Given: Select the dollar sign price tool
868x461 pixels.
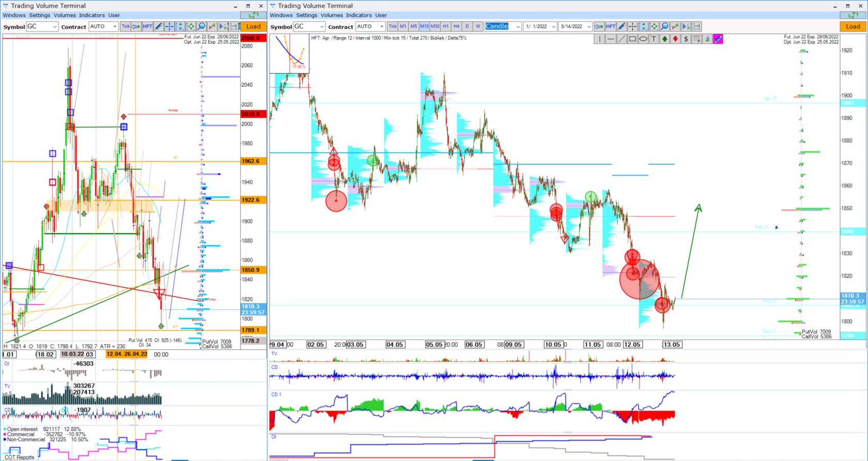Looking at the screenshot, I should point(686,39).
